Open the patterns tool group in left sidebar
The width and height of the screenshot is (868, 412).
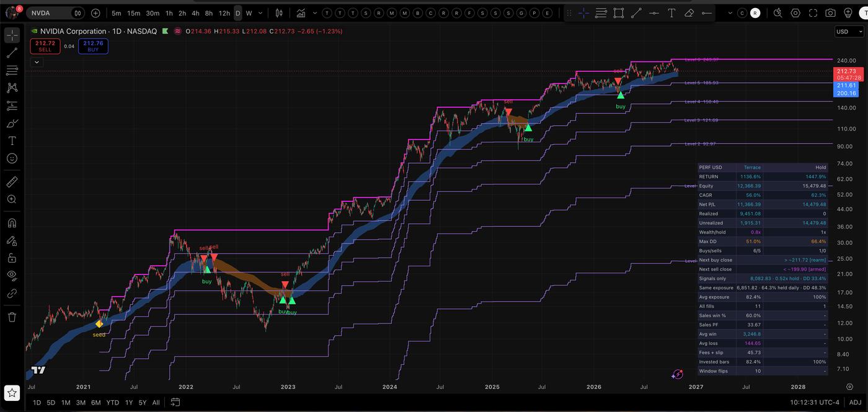tap(12, 88)
